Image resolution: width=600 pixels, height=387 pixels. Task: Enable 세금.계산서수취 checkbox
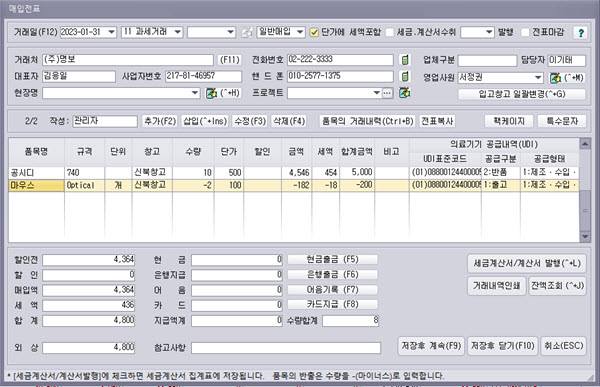point(390,33)
